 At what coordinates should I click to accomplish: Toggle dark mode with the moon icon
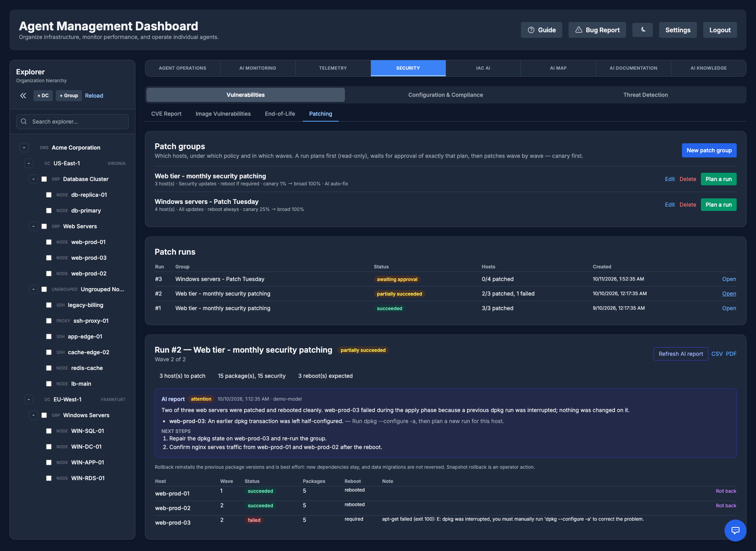[643, 30]
